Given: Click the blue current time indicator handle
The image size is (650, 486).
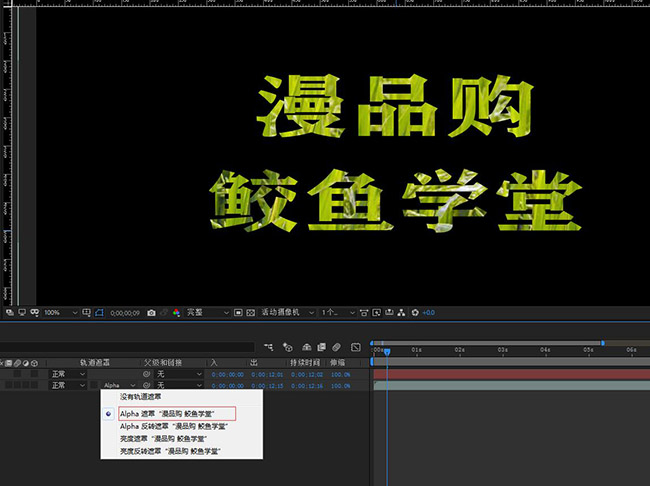Looking at the screenshot, I should point(387,352).
